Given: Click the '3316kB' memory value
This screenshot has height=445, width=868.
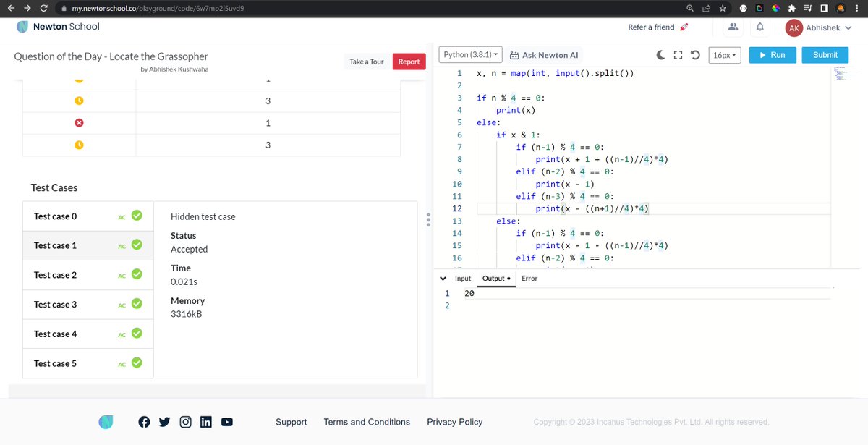Looking at the screenshot, I should point(187,314).
